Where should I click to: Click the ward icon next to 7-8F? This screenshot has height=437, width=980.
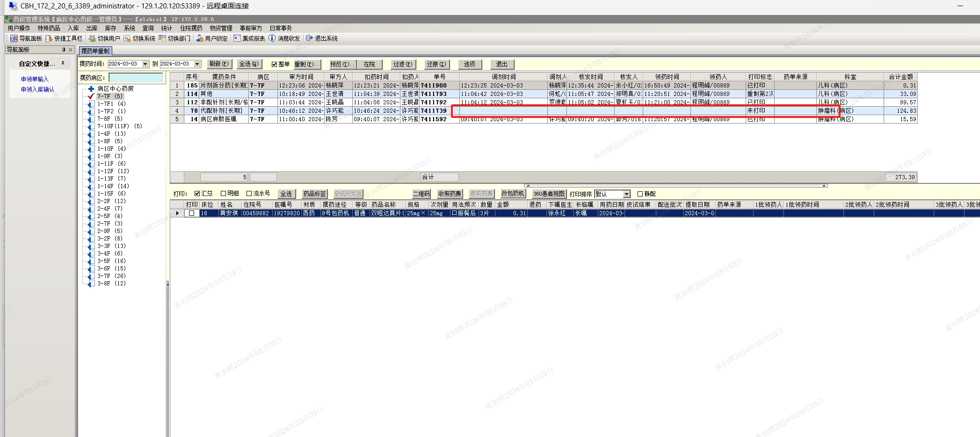91,119
